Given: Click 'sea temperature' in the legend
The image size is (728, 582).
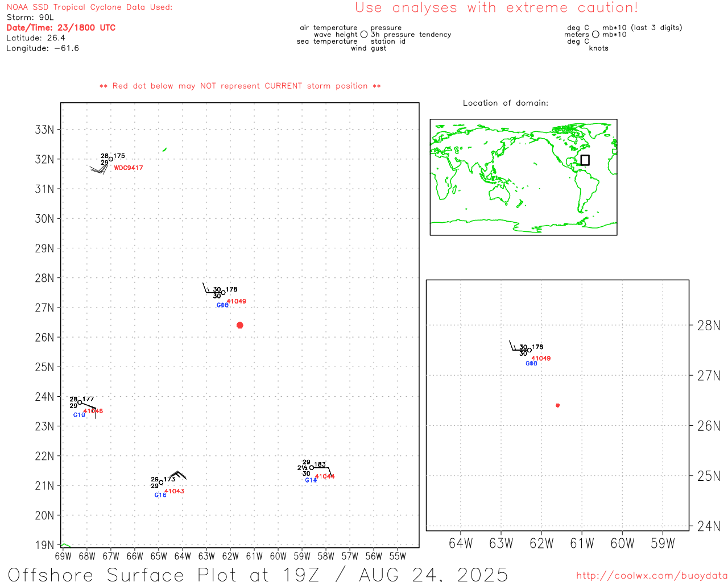Looking at the screenshot, I should click(x=327, y=41).
